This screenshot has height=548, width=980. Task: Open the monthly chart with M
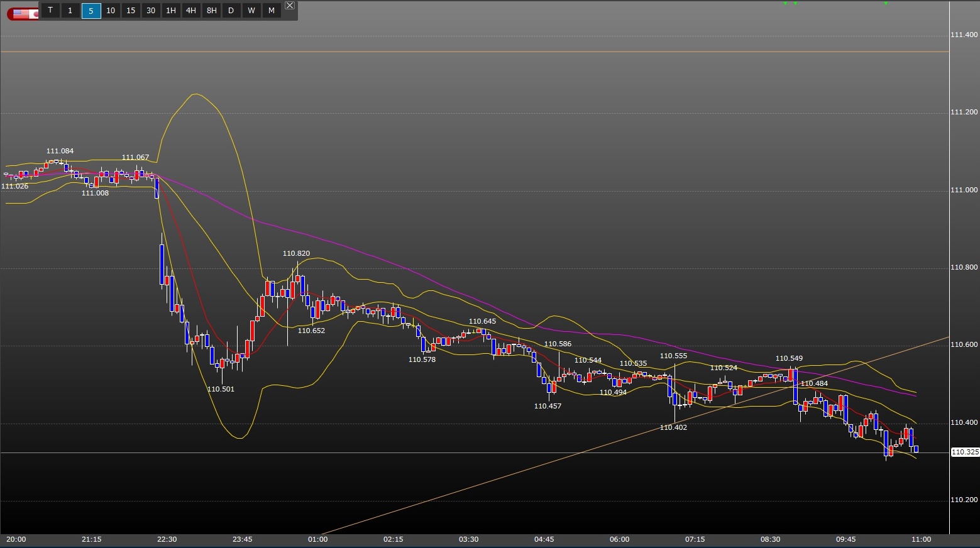coord(272,10)
